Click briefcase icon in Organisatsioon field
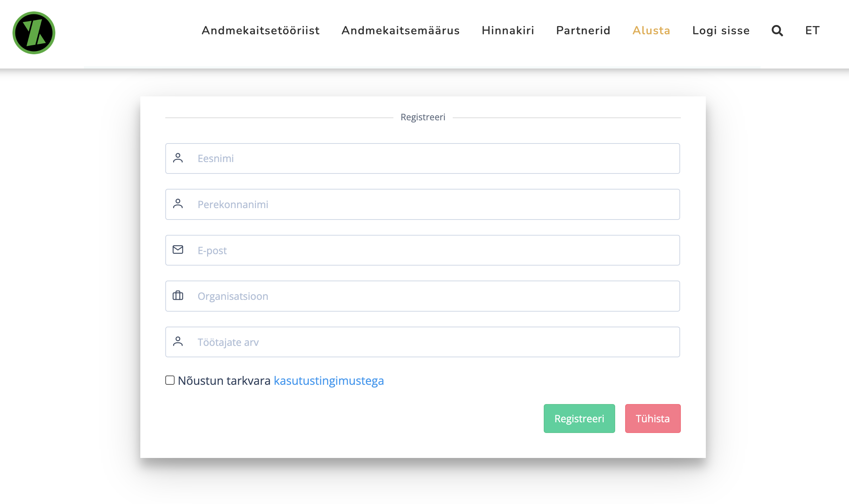 pos(178,296)
